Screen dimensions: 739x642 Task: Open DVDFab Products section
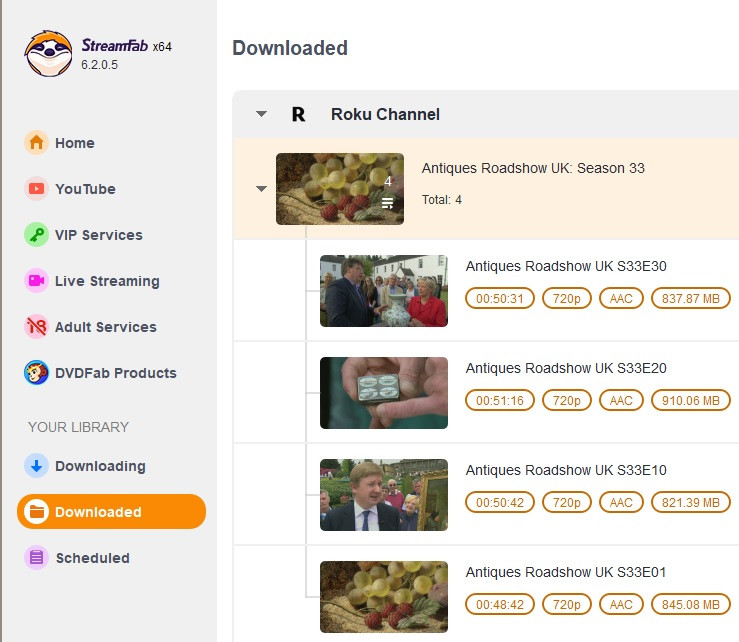tap(115, 373)
